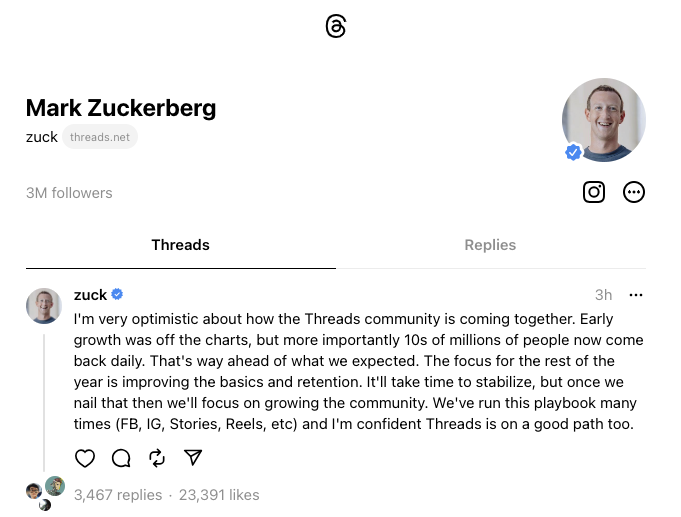The height and width of the screenshot is (517, 681).
Task: Share the post with paper plane icon
Action: [x=193, y=458]
